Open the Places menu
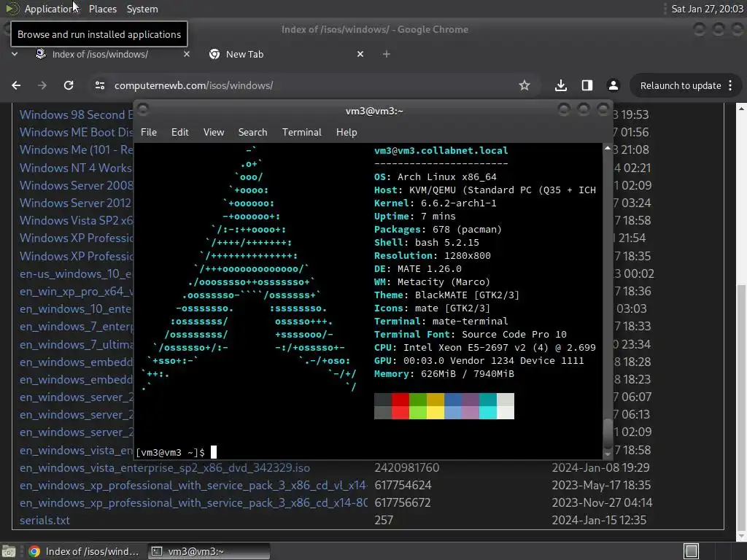This screenshot has height=560, width=747. click(x=102, y=9)
